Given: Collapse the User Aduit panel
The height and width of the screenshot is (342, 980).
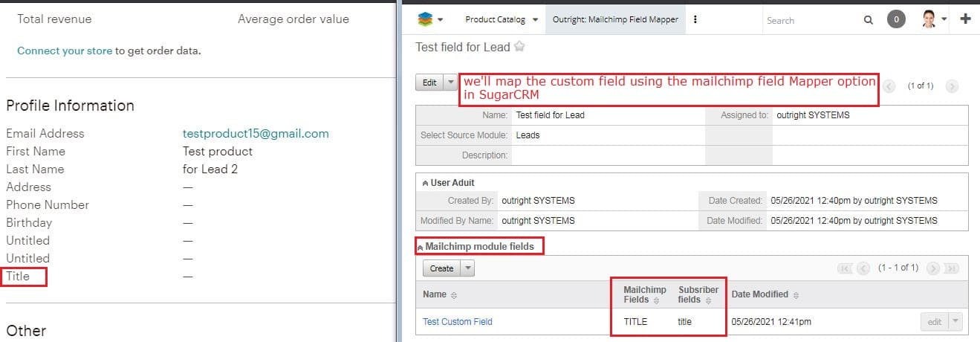Looking at the screenshot, I should 424,183.
